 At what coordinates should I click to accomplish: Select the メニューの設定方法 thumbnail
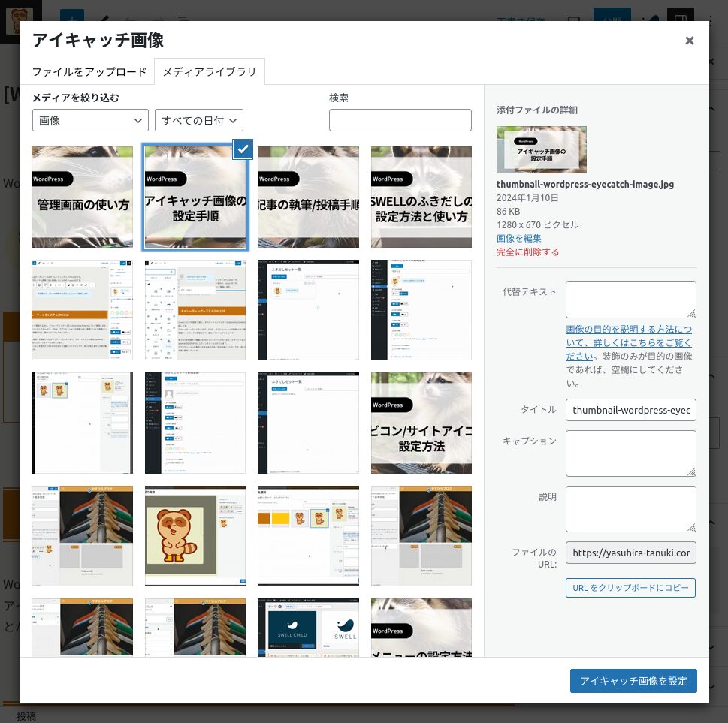click(x=421, y=628)
